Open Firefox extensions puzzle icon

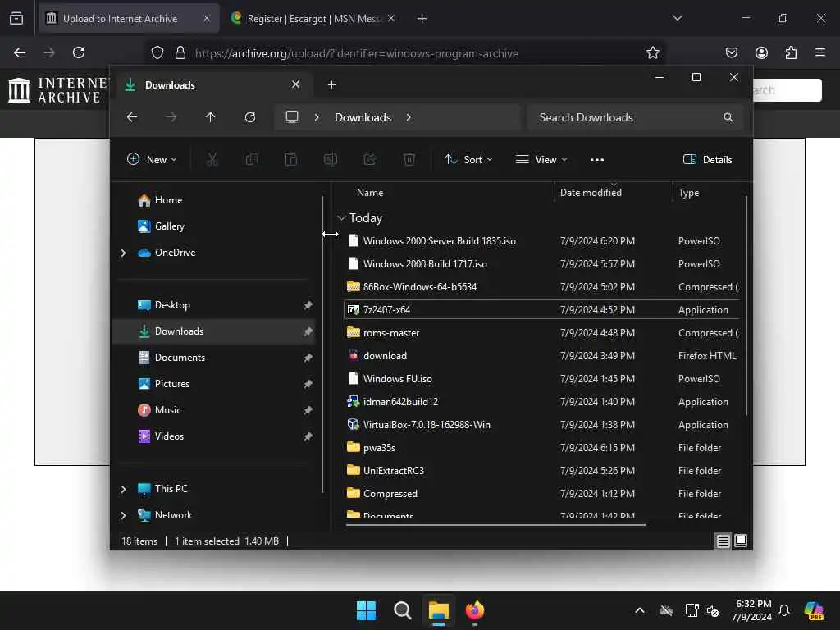(791, 52)
